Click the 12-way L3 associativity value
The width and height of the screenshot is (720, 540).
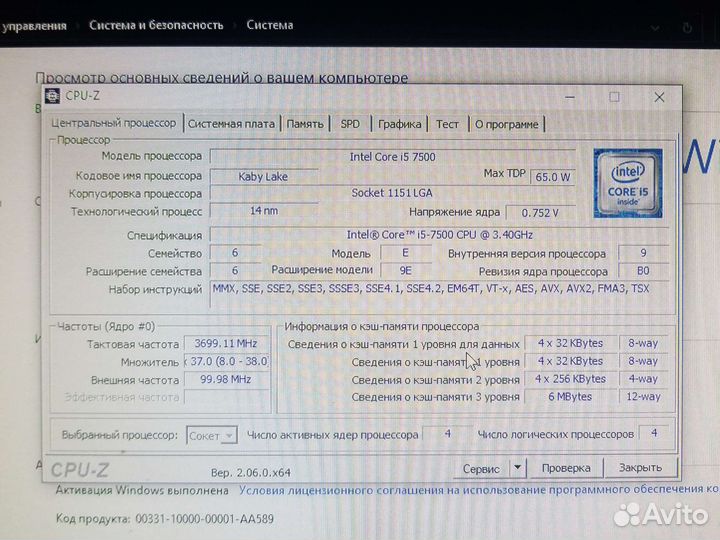tap(643, 397)
